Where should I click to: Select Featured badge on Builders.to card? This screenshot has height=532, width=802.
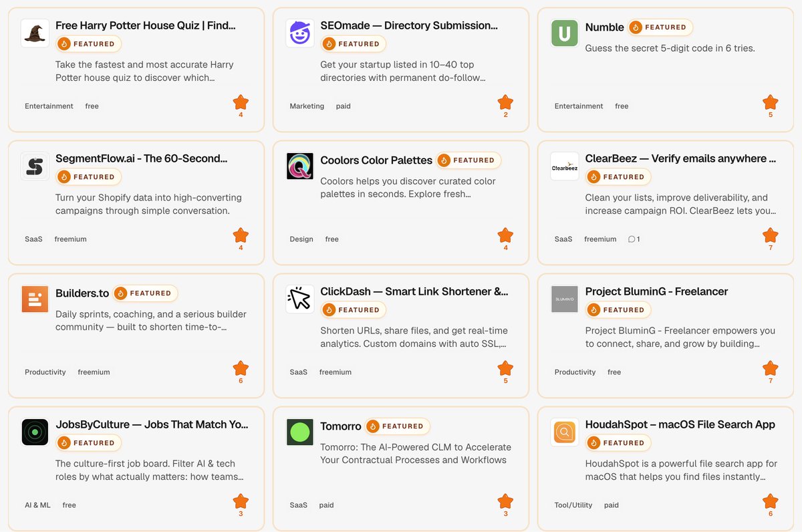click(x=145, y=293)
